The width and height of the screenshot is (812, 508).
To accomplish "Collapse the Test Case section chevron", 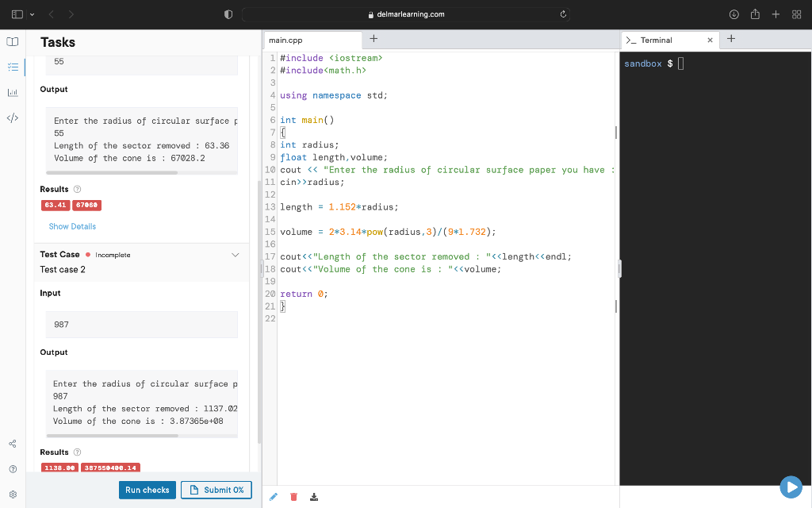I will (x=235, y=254).
